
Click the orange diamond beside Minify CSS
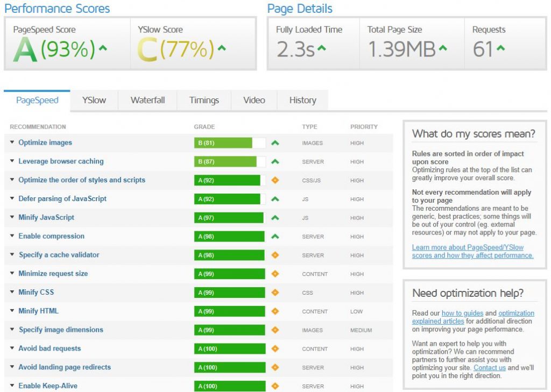click(275, 293)
